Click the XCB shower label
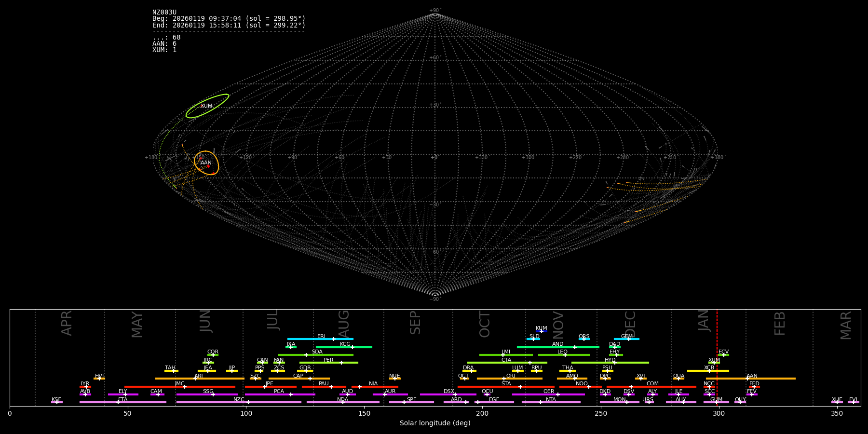Image resolution: width=868 pixels, height=434 pixels. pos(709,368)
